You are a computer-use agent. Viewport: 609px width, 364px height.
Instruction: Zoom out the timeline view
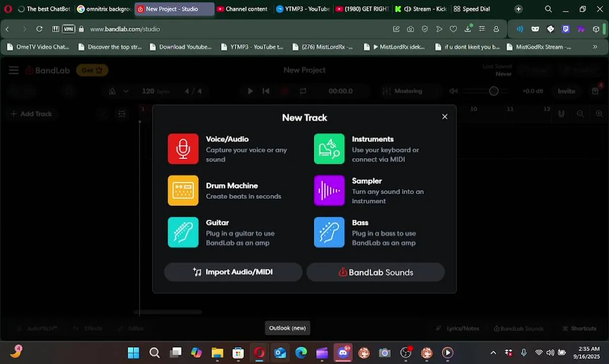tap(580, 114)
